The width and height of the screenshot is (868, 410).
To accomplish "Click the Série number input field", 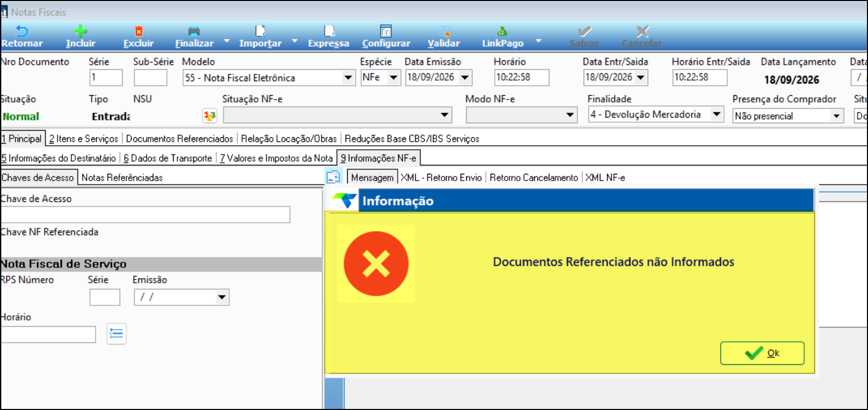I will point(106,78).
